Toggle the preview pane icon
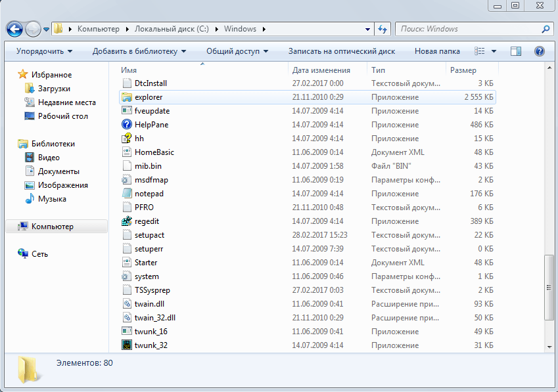This screenshot has width=558, height=392. (516, 51)
